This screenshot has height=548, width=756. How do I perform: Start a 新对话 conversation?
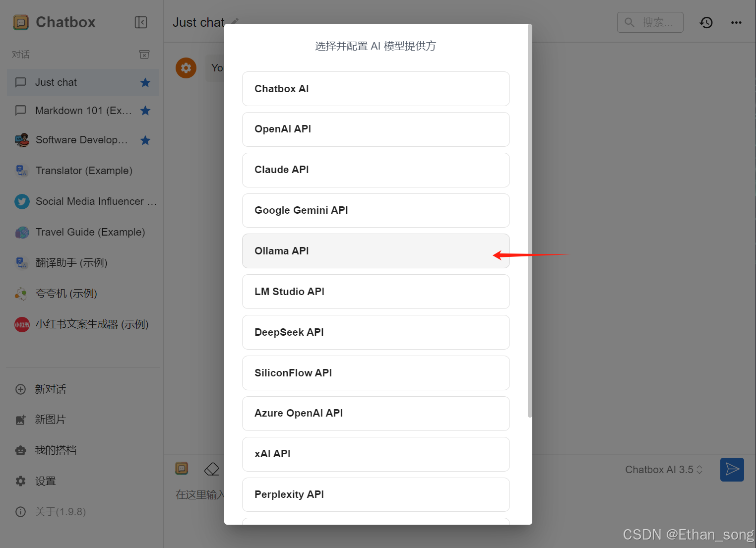(x=50, y=389)
